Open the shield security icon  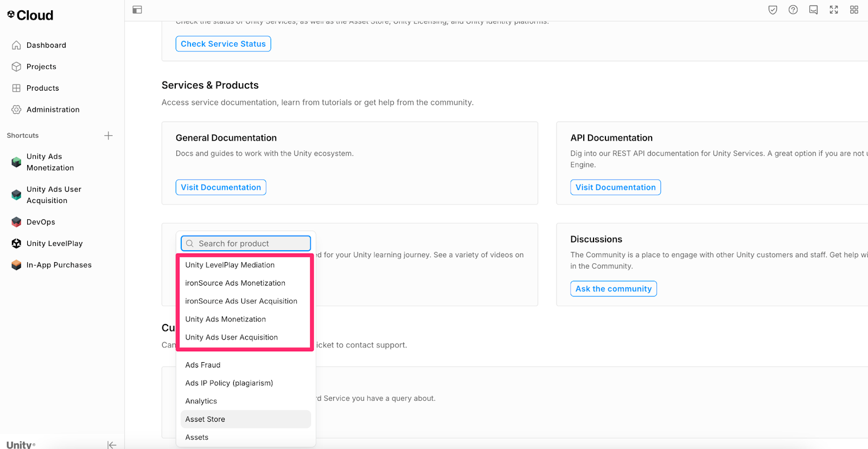[773, 10]
